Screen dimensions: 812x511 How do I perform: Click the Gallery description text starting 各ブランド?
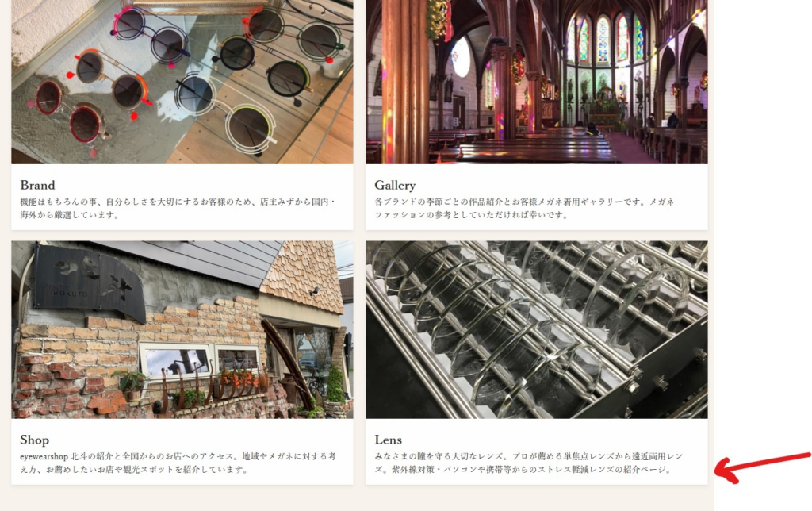coord(524,208)
